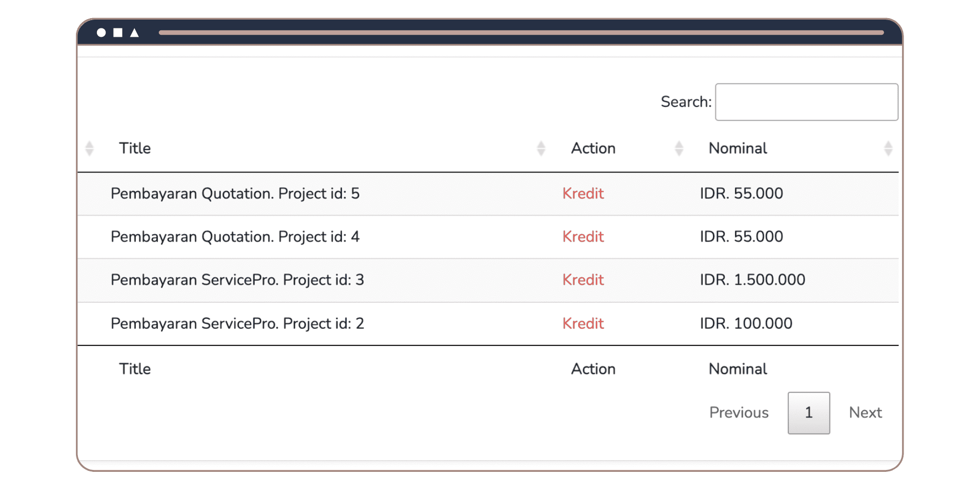Click the triangle icon in title bar
Viewport: 980px width, 490px height.
click(134, 33)
